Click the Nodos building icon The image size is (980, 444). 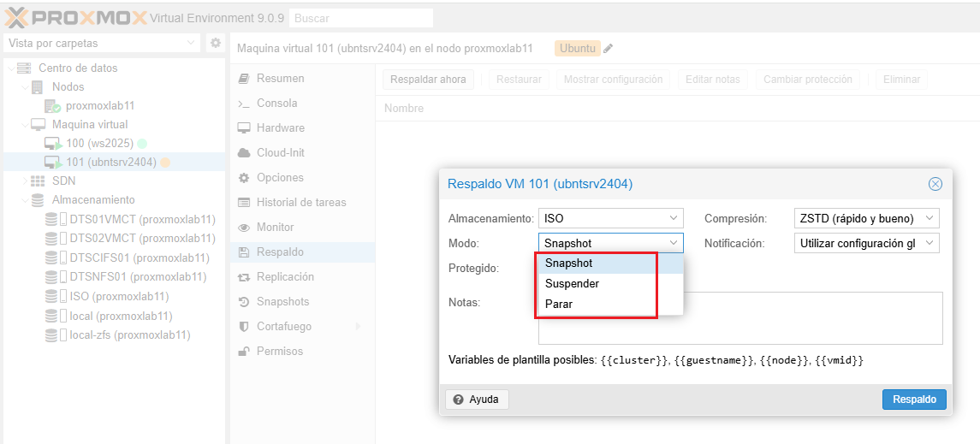38,86
